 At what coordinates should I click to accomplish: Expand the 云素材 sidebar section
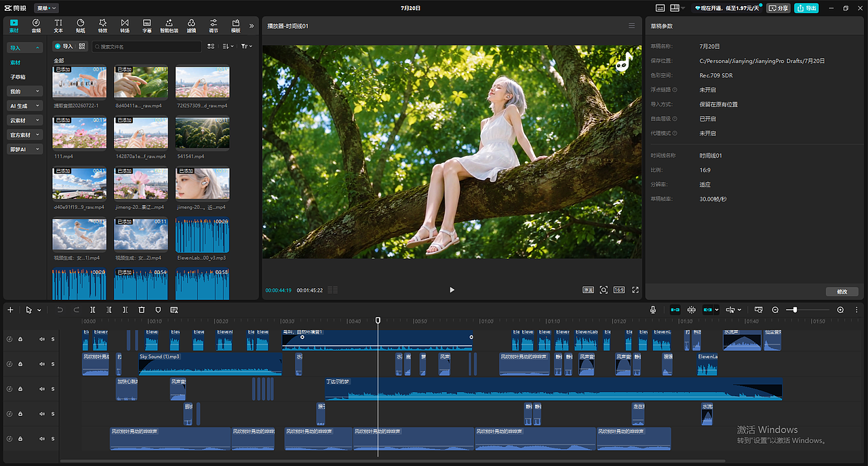click(x=25, y=120)
